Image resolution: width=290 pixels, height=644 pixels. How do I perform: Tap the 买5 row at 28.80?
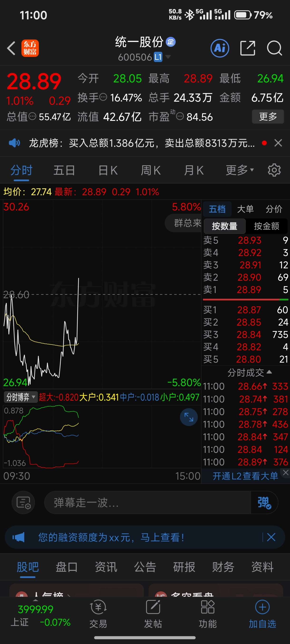[x=246, y=359]
